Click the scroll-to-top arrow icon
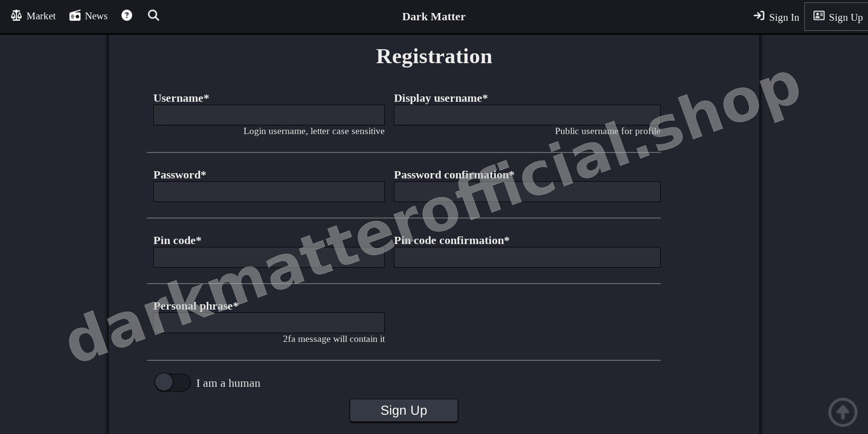This screenshot has width=868, height=434. pos(842,412)
